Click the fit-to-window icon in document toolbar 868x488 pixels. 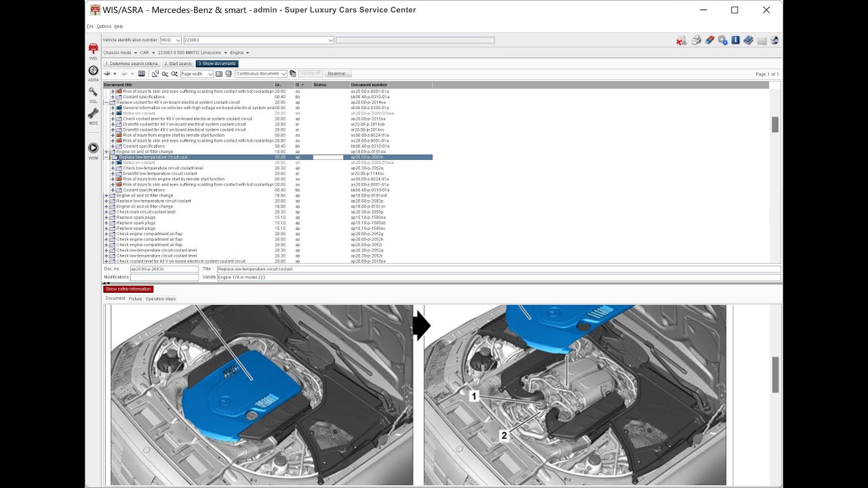click(x=141, y=74)
